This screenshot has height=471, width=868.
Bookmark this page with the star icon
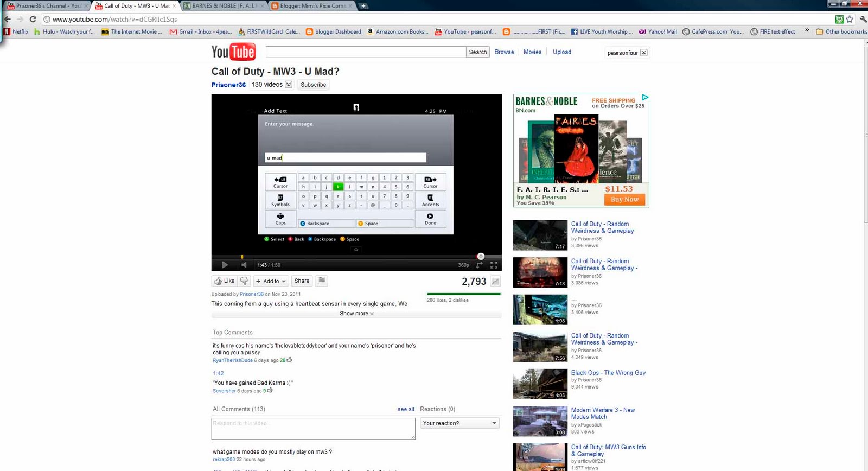pos(850,19)
